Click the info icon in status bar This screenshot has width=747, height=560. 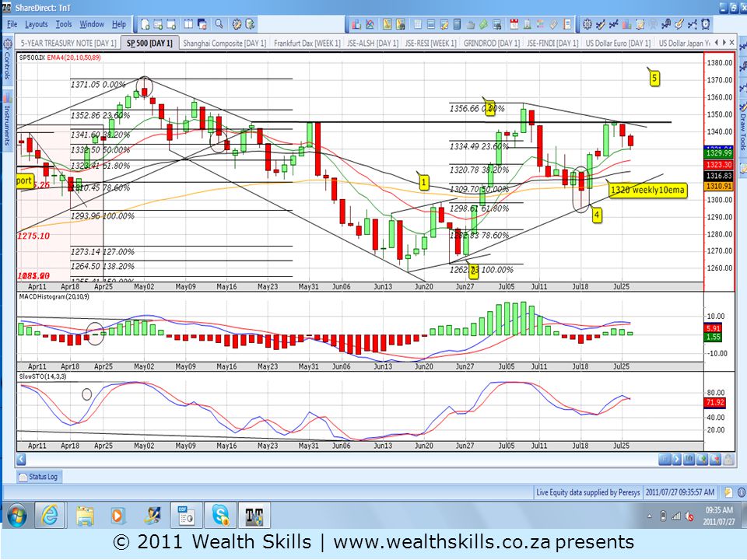[x=742, y=492]
